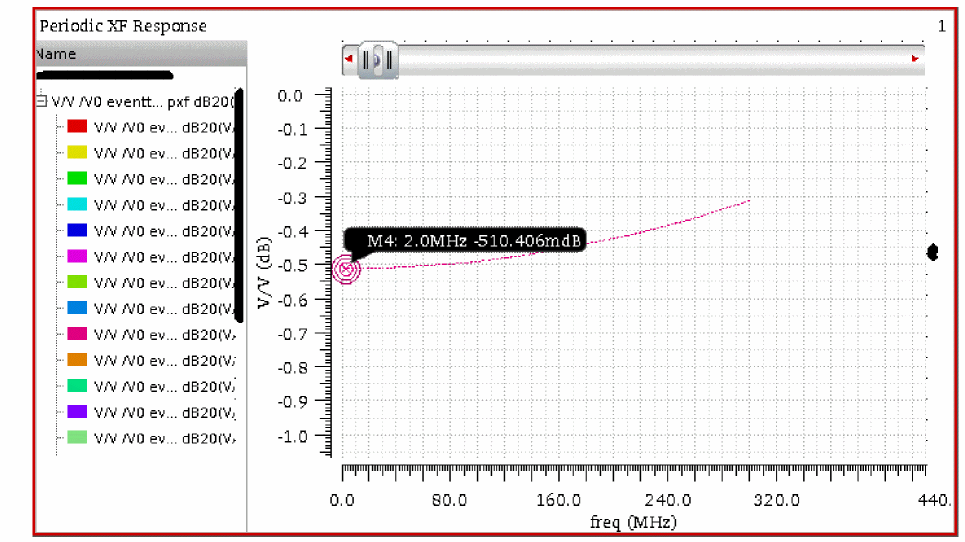Click the legend panel vertical scrollbar
This screenshot has width=965, height=542.
tap(239, 206)
